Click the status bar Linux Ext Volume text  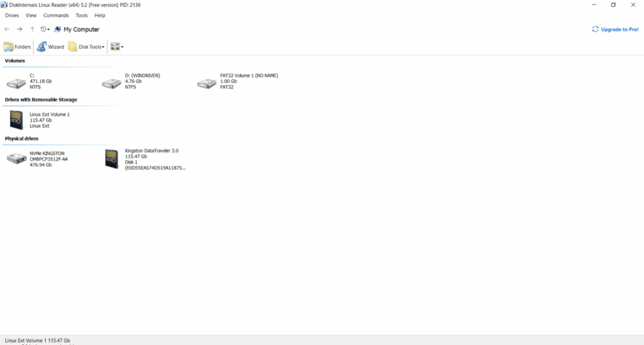click(x=37, y=341)
